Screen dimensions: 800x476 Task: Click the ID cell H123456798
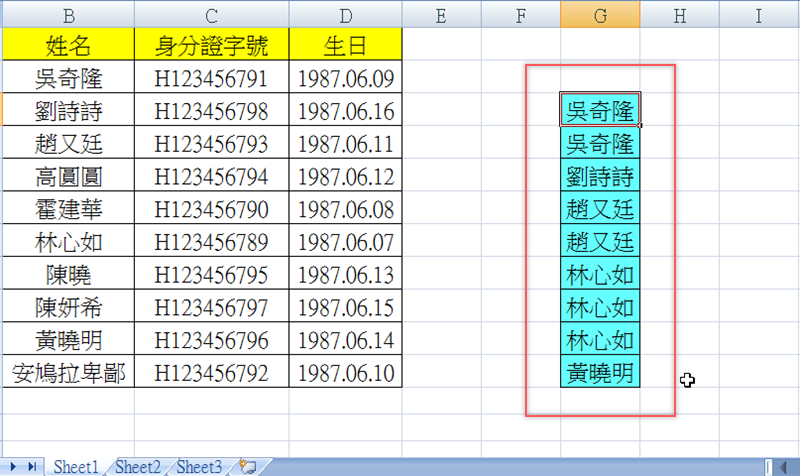[x=212, y=110]
